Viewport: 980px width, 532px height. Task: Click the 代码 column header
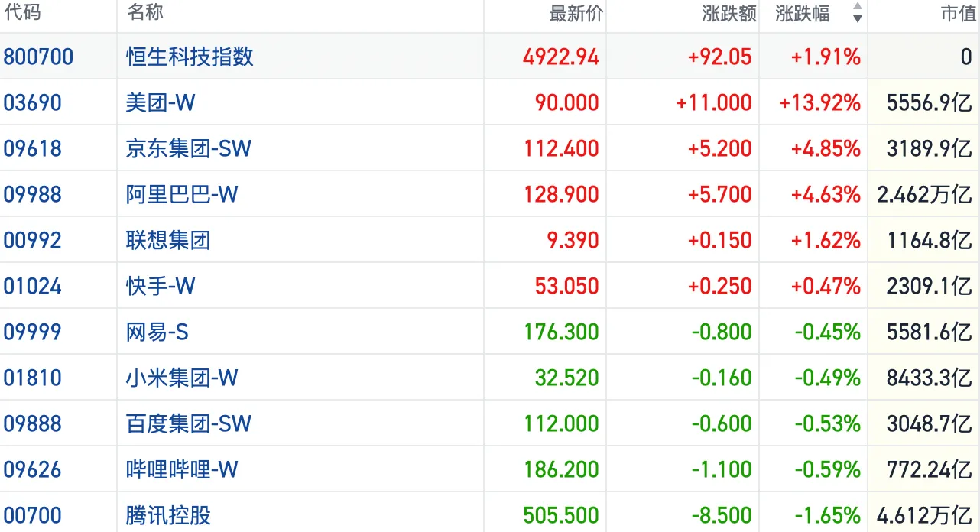(22, 13)
